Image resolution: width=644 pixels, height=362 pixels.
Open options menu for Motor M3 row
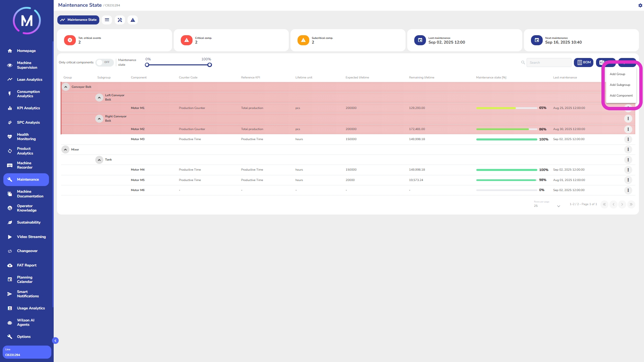pos(628,139)
